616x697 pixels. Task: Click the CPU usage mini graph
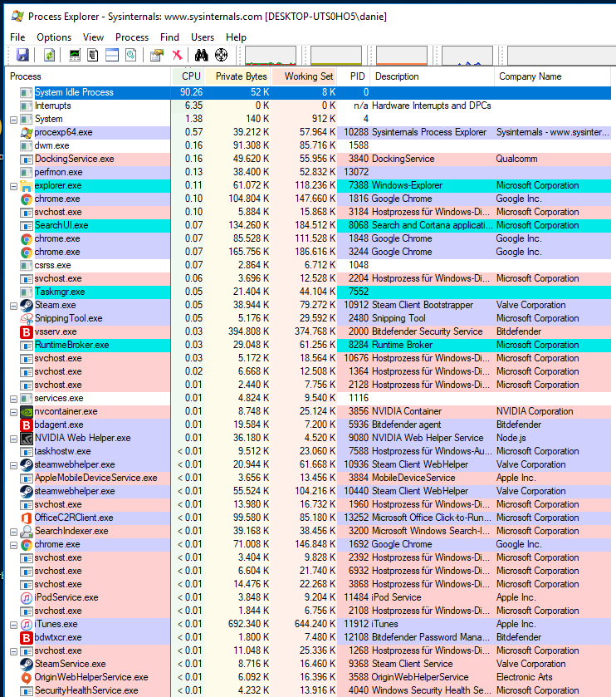click(x=271, y=56)
